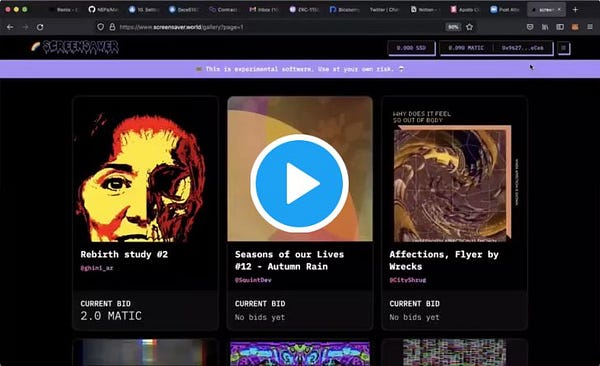Open the Pocket save icon in toolbar

point(530,27)
